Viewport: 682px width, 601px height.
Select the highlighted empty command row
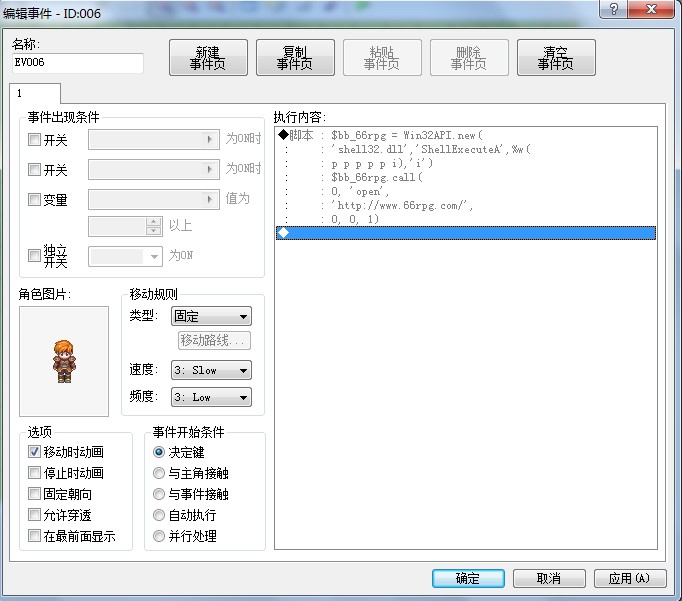(x=466, y=233)
